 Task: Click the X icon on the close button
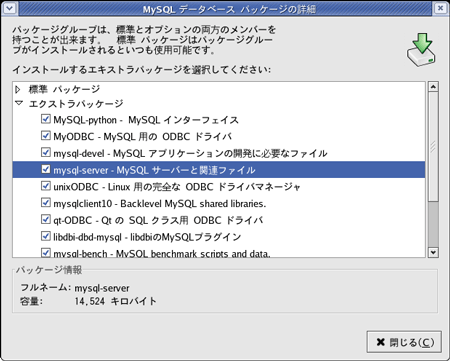pyautogui.click(x=381, y=342)
